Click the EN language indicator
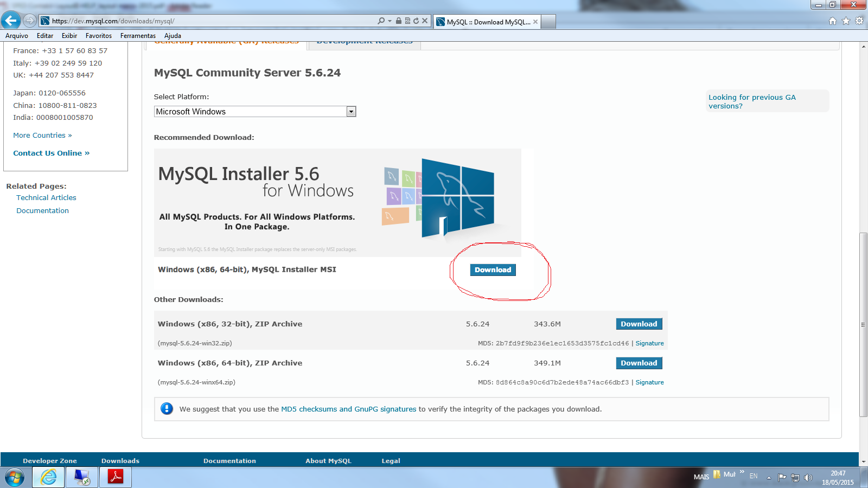 click(x=754, y=476)
